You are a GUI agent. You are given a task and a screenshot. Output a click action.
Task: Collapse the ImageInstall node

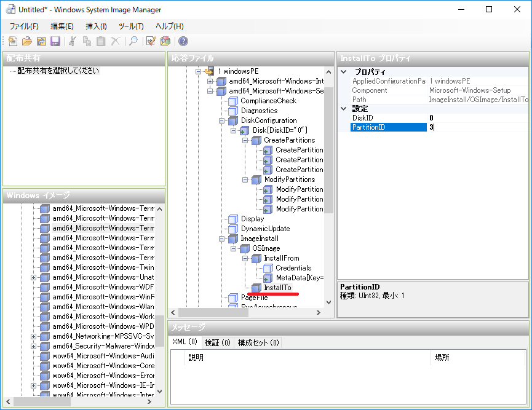(x=221, y=239)
